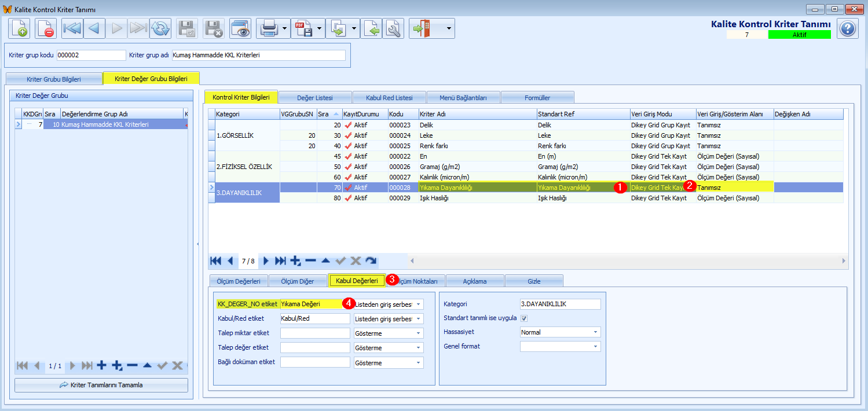
Task: Click the right arrow of the grid's horizontal scrollbar
Action: (844, 261)
